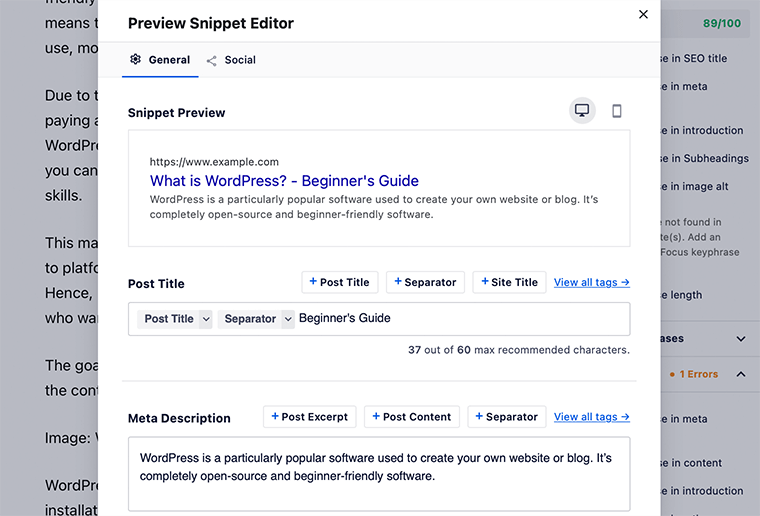
Task: Add Site Title tag
Action: (x=509, y=282)
